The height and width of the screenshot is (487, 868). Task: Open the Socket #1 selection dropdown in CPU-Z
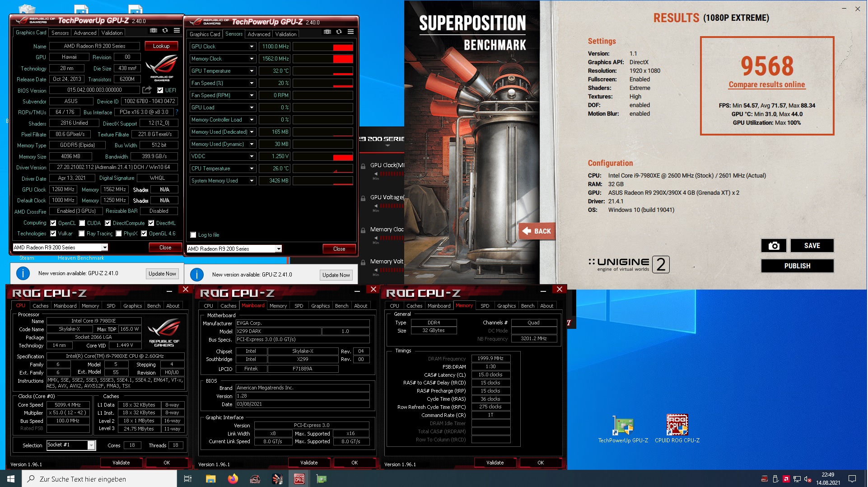coord(91,445)
